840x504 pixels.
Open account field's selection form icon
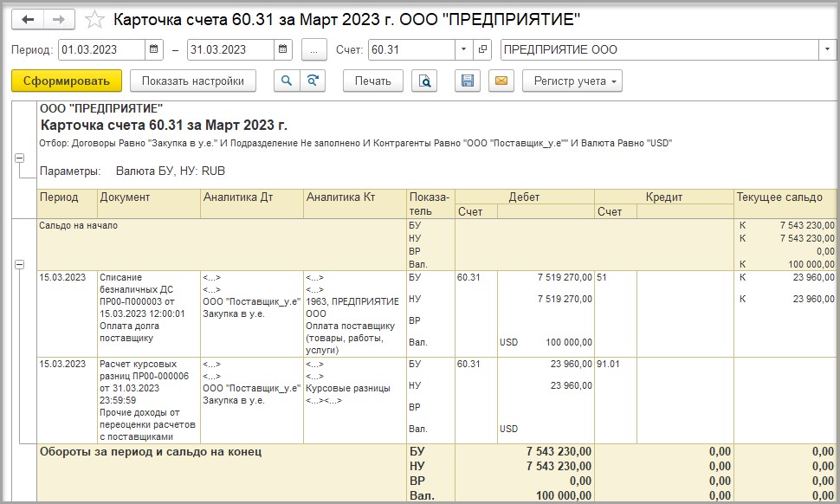click(483, 49)
